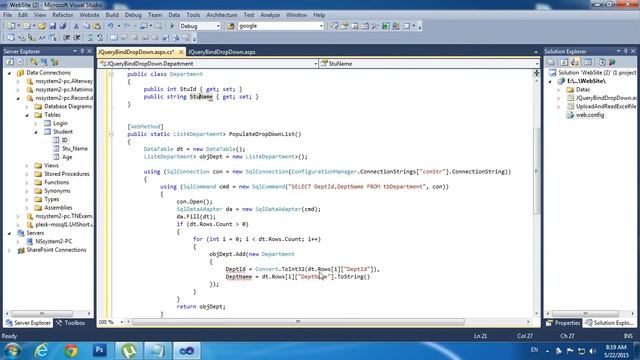
Task: Click Properties icon in Solution Explorer toolbar
Action: 551,62
